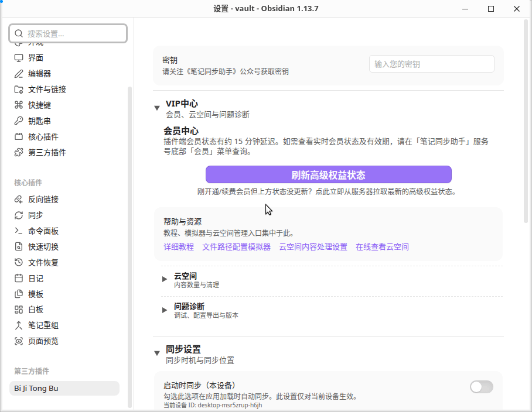Click the refresh icon beside 同步
This screenshot has height=412, width=532.
pyautogui.click(x=19, y=215)
